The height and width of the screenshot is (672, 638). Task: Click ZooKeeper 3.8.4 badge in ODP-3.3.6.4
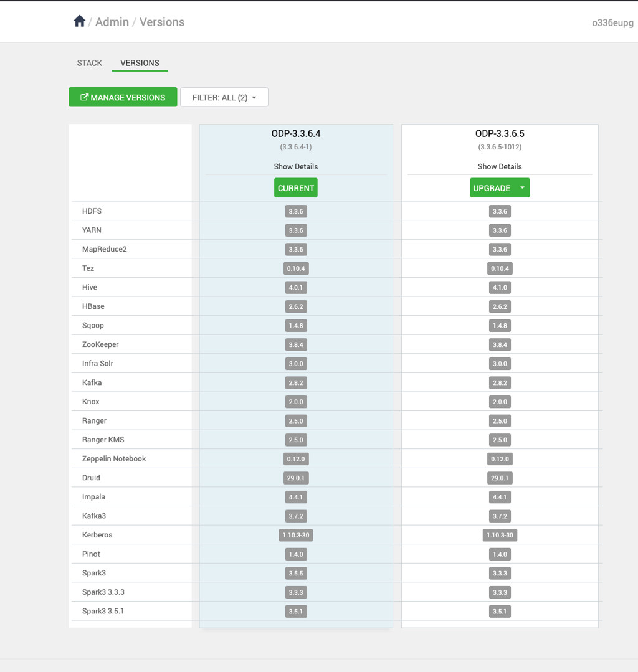296,344
